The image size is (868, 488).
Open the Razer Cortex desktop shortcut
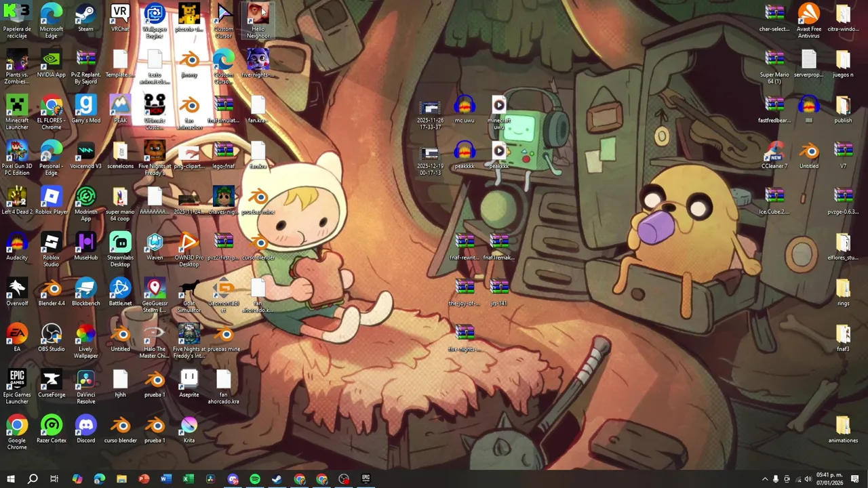[52, 430]
